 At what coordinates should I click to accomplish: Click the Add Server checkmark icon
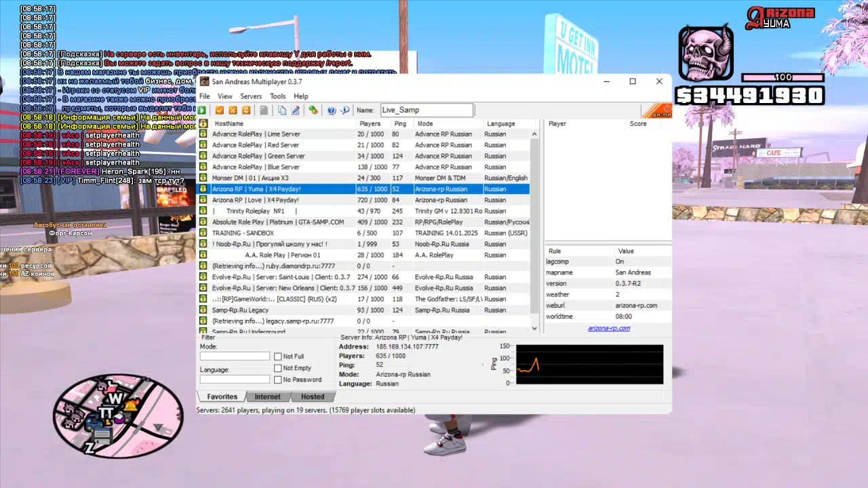tap(220, 110)
